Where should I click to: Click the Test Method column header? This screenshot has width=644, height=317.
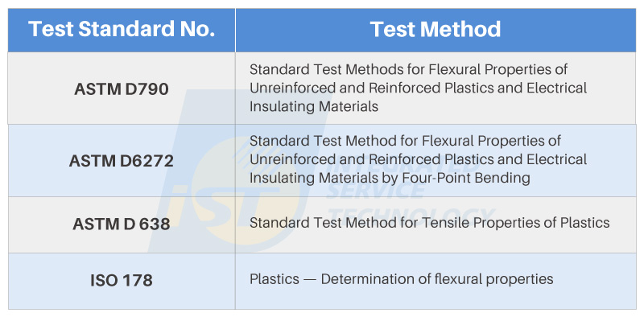[436, 30]
